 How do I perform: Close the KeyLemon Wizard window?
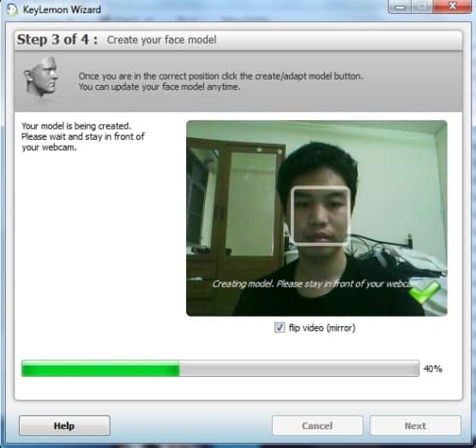(x=452, y=6)
